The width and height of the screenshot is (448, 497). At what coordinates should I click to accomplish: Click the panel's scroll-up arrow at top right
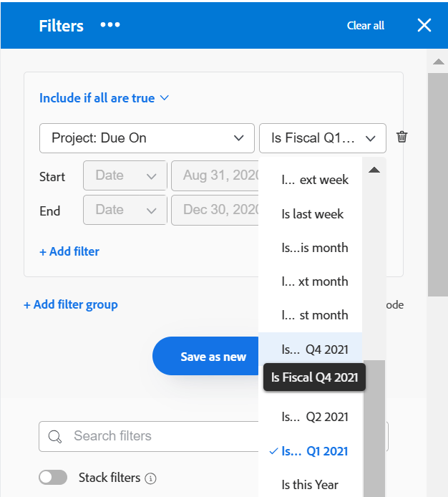pyautogui.click(x=439, y=62)
